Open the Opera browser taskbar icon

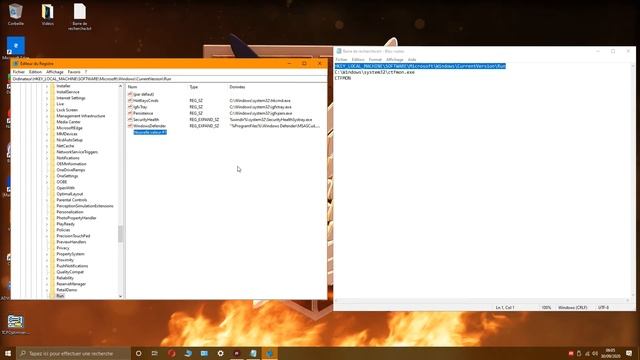(171, 353)
